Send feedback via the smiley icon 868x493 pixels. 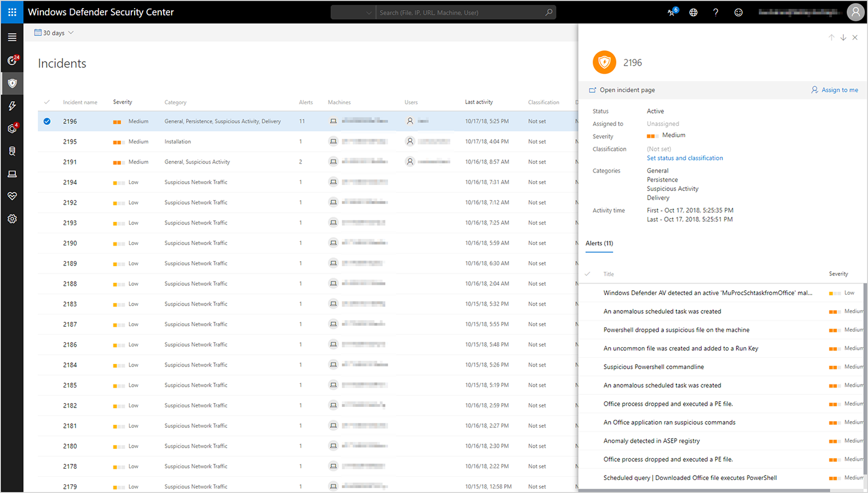738,12
